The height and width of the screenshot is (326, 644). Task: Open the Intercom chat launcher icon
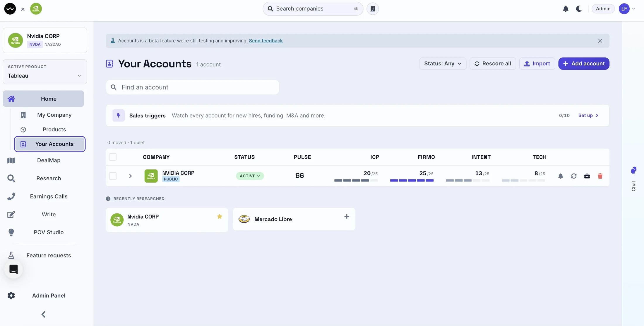(x=13, y=269)
